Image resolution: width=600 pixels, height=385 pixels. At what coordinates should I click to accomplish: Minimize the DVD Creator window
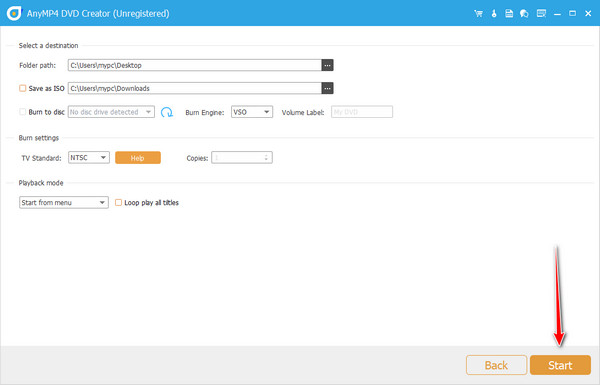tap(557, 14)
